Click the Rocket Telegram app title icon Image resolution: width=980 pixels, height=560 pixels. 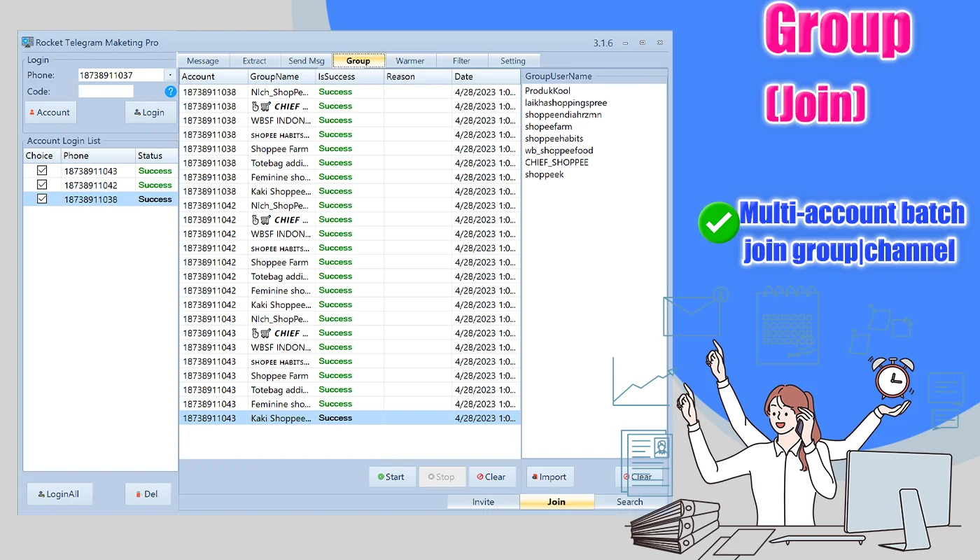(x=27, y=42)
